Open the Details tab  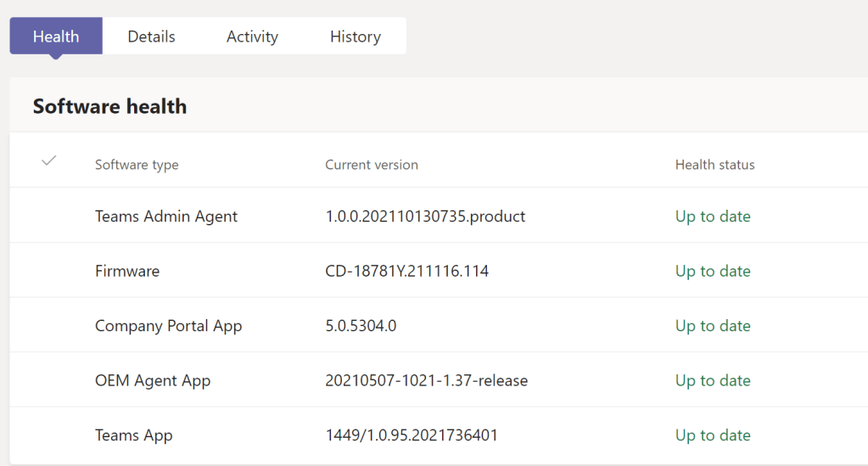151,36
